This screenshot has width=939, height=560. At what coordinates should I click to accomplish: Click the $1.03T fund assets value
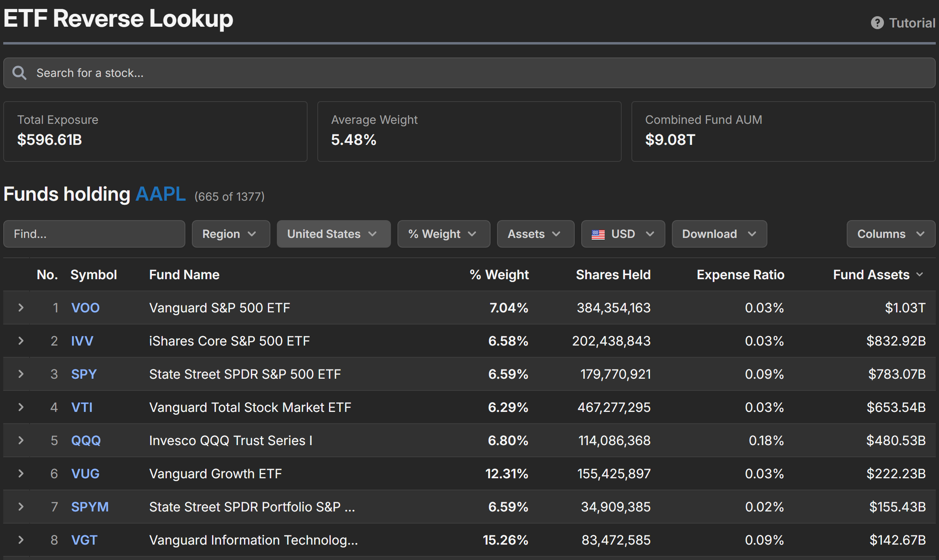point(905,308)
